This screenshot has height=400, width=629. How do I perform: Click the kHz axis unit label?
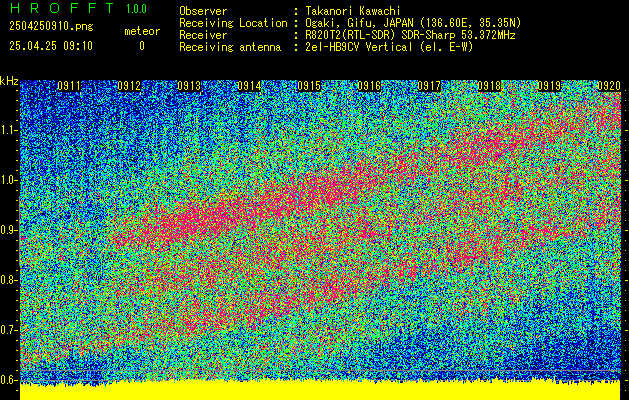pos(9,82)
